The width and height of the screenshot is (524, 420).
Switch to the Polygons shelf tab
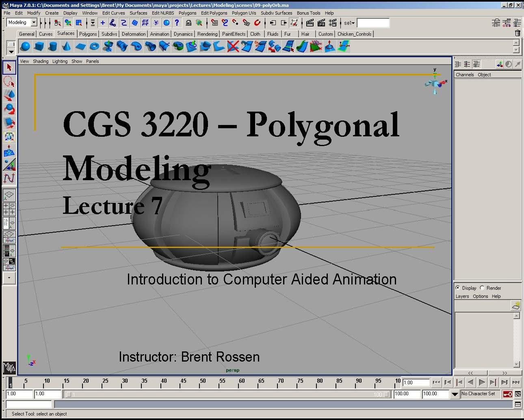[88, 34]
